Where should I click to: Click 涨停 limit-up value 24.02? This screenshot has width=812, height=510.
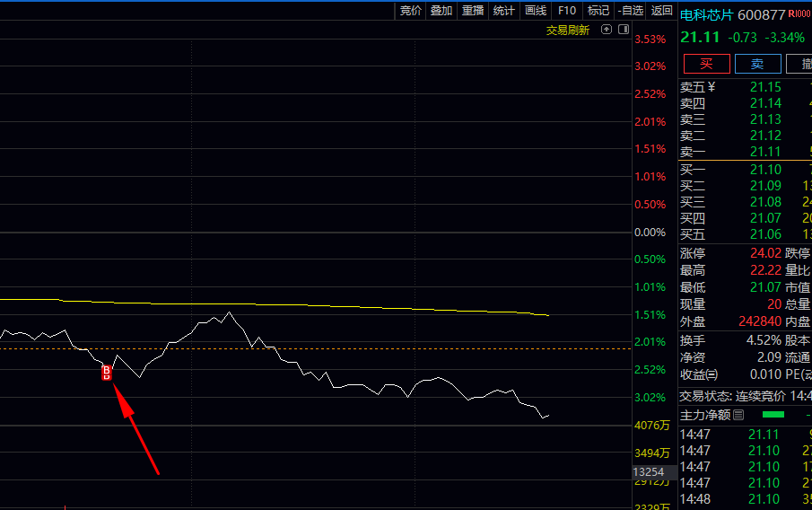pos(765,253)
